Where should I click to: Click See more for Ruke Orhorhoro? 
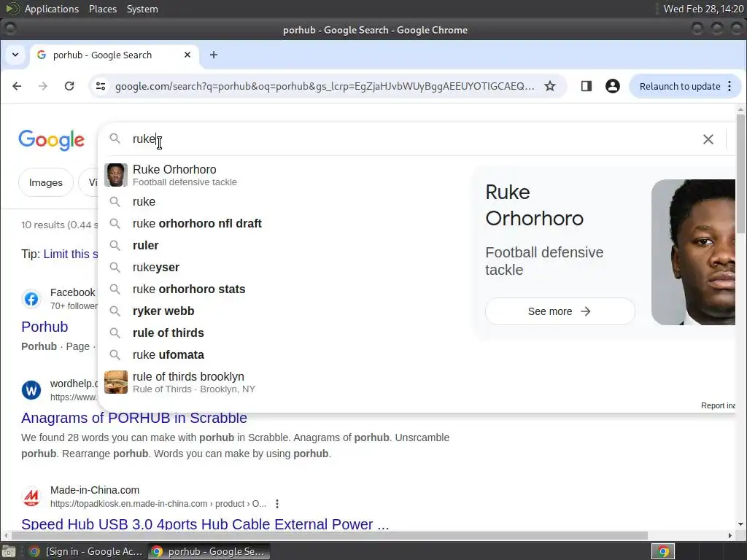pos(560,311)
